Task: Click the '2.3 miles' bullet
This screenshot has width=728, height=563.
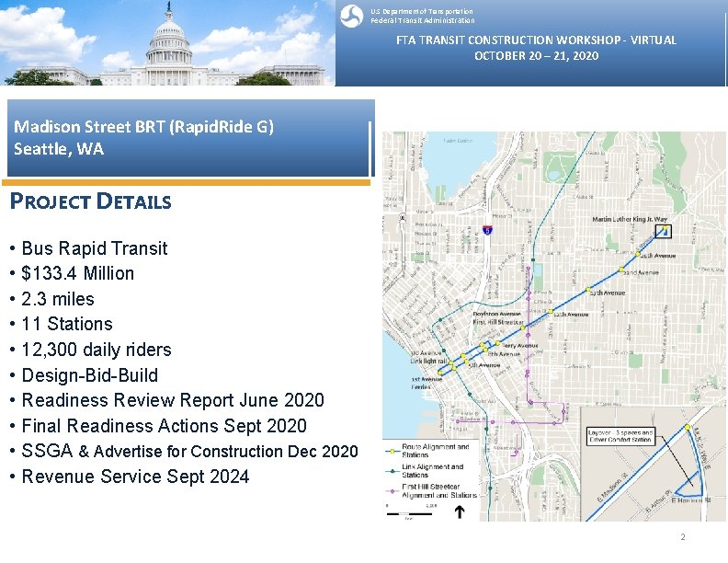Action: (x=58, y=299)
